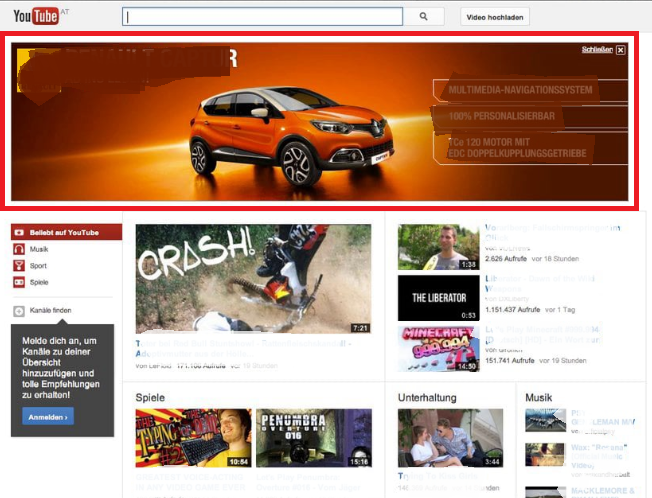The image size is (652, 498).
Task: Click the Musik section heading on the right
Action: (538, 397)
